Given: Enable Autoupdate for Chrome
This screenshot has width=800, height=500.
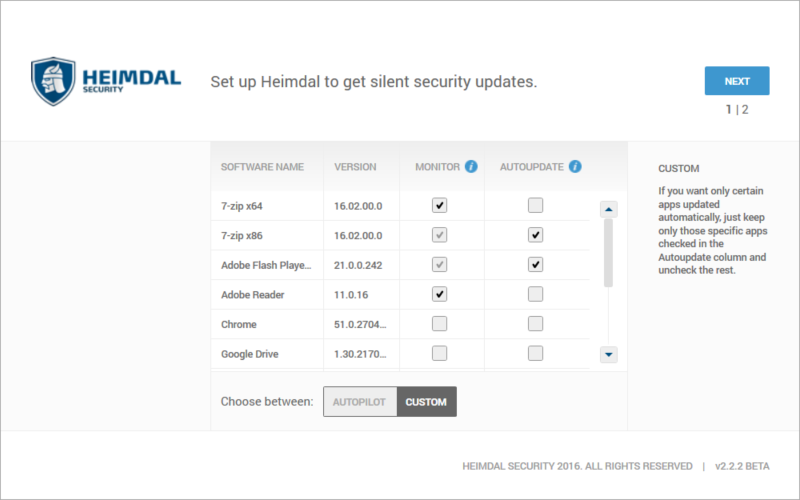Looking at the screenshot, I should (x=535, y=323).
